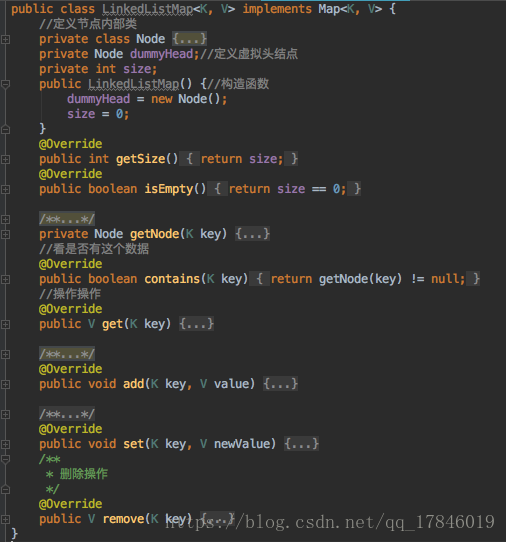The image size is (506, 542).
Task: Click LinkedListMap class name in class declaration
Action: tap(148, 9)
